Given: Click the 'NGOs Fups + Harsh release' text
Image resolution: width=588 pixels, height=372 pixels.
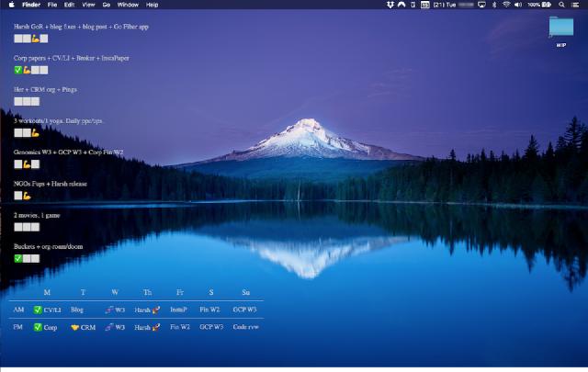Looking at the screenshot, I should click(51, 184).
